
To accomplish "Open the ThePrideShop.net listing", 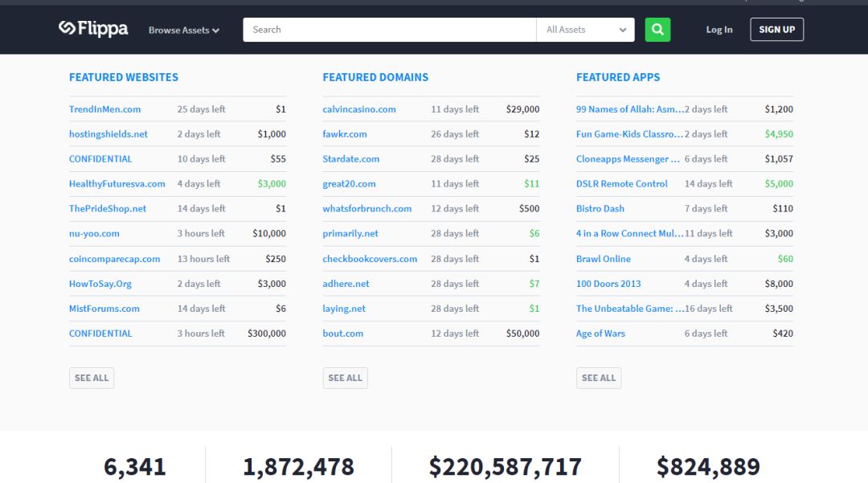I will (108, 209).
